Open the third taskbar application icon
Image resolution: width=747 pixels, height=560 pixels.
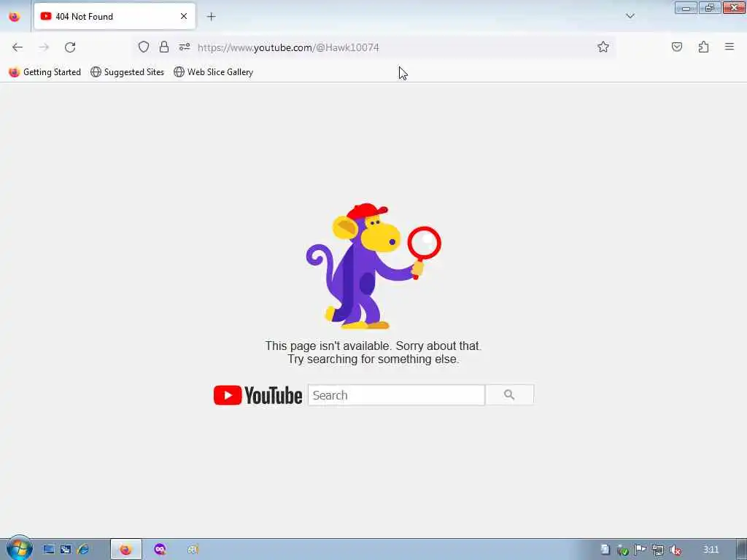pos(193,550)
